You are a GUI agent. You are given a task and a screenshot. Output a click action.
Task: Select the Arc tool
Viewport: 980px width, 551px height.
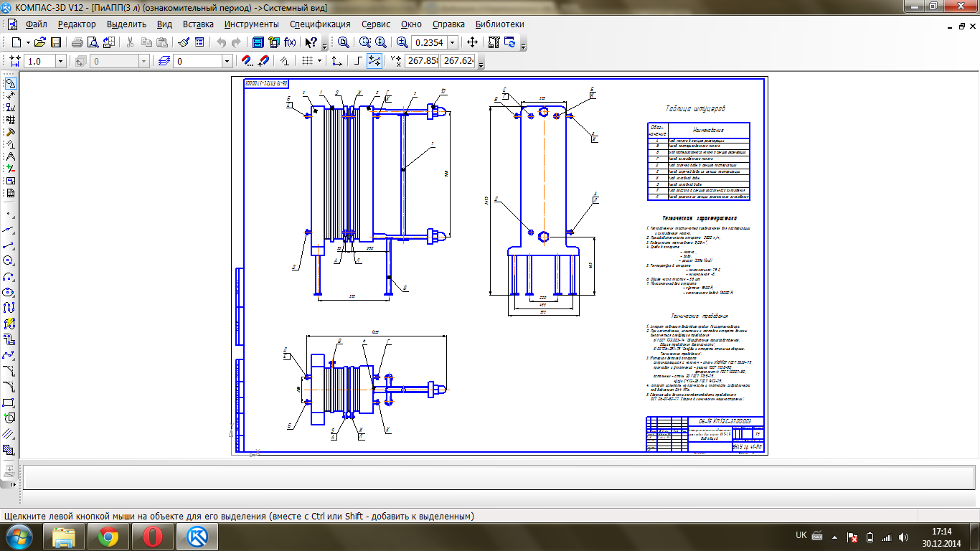(x=9, y=276)
